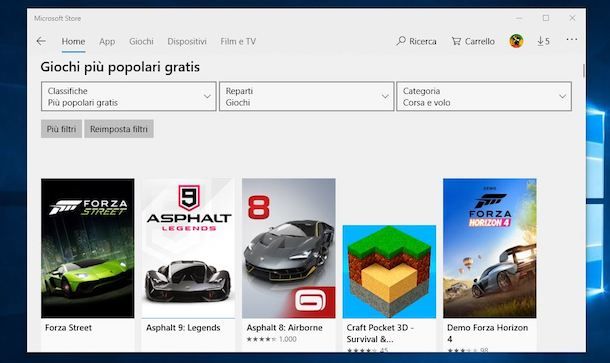Open the Asphalt 9: Legends cover

point(188,248)
